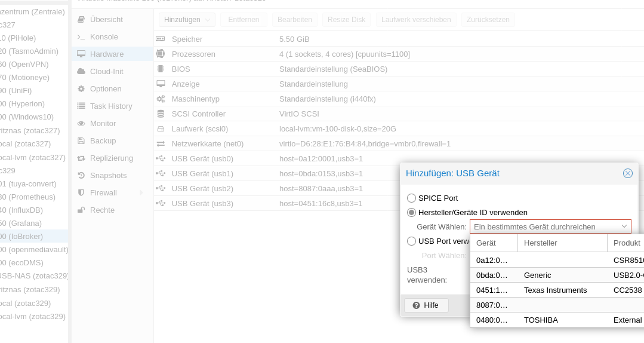Click the Speicher memory icon
Image resolution: width=644 pixels, height=343 pixels.
coord(161,39)
